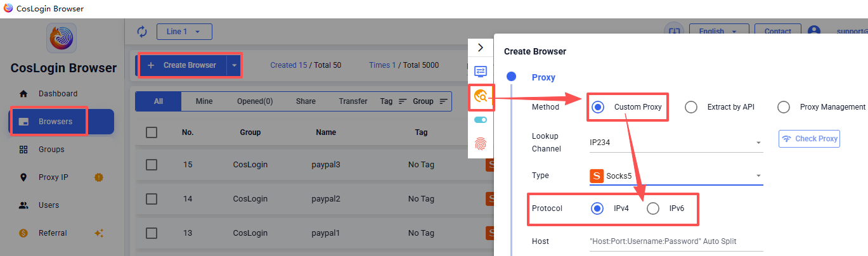Screen dimensions: 868x256
Task: Click the Created 15 / Total 50 counter
Action: coord(306,65)
